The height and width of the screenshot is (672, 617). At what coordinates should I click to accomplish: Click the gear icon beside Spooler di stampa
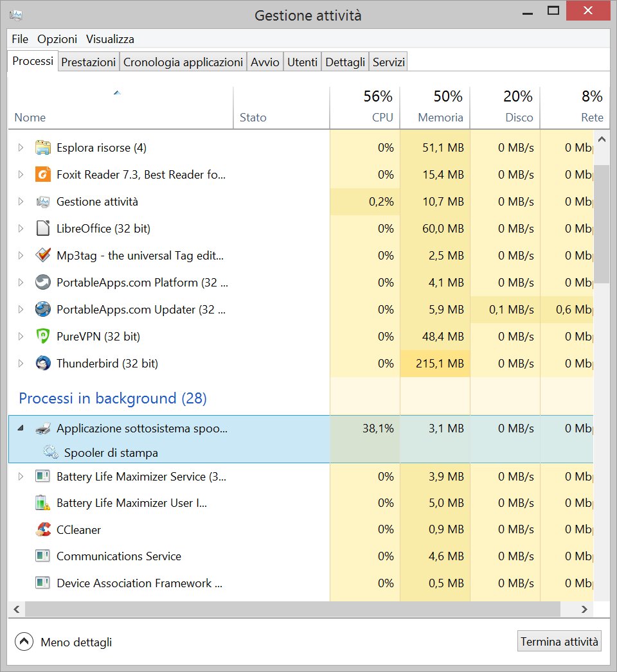[x=51, y=452]
